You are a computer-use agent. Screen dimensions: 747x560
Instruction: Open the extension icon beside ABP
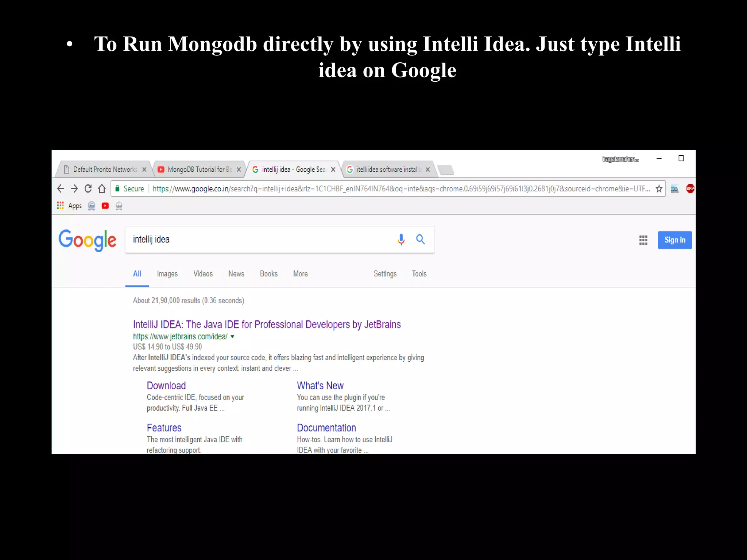(674, 189)
